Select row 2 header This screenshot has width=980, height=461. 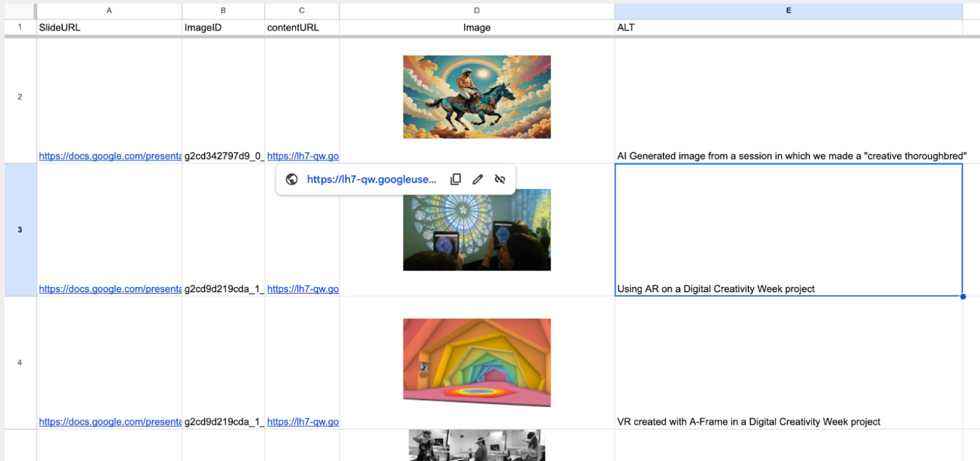(20, 97)
